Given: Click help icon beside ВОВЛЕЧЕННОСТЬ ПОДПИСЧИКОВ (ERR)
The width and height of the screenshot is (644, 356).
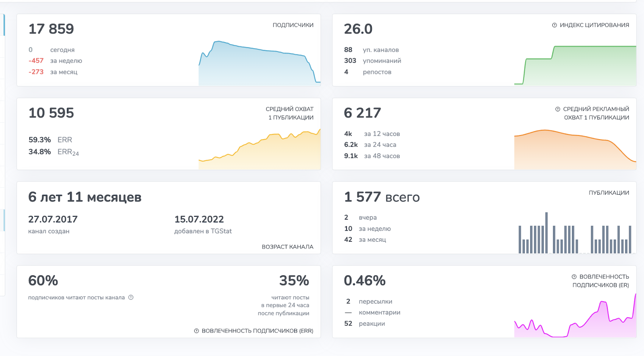Looking at the screenshot, I should click(x=196, y=331).
